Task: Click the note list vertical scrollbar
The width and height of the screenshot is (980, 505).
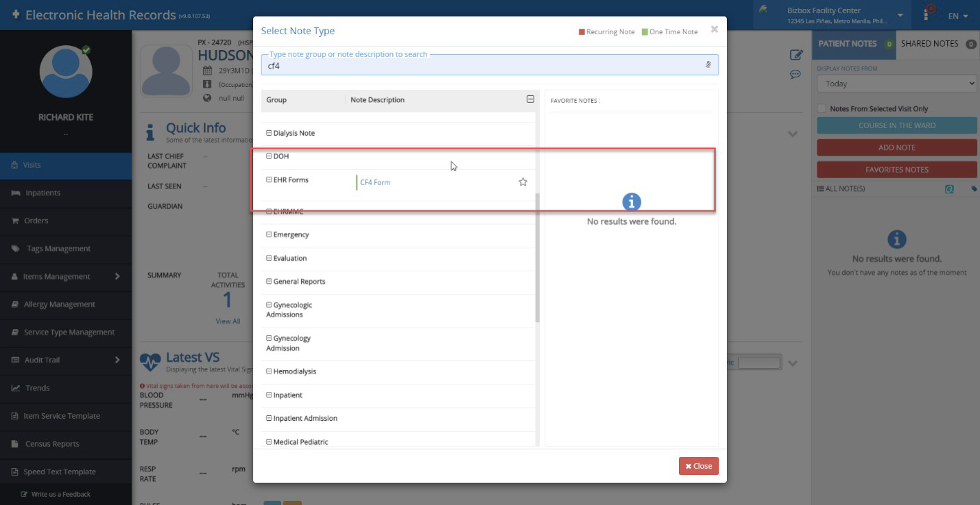Action: pos(538,257)
